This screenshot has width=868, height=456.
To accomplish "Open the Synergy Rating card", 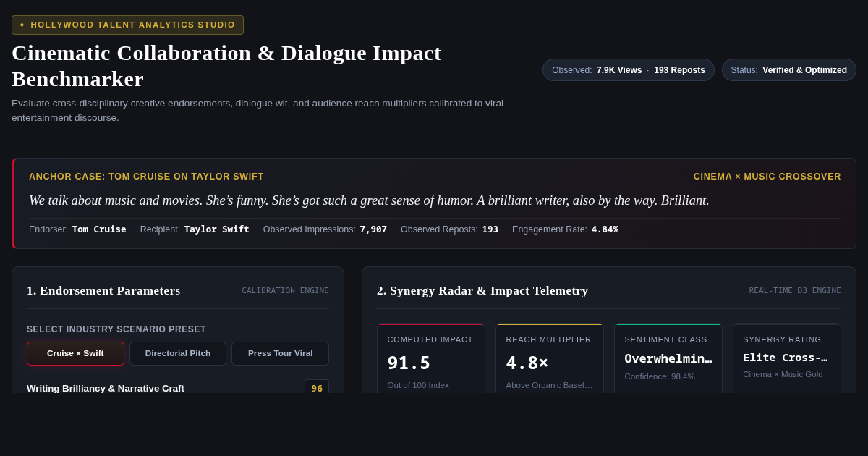I will (x=787, y=358).
